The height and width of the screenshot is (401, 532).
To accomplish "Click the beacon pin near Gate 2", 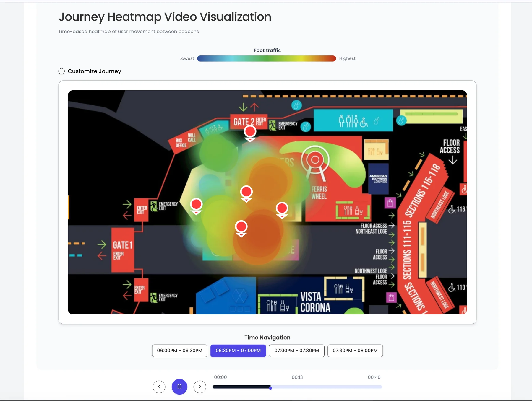I will (x=250, y=133).
